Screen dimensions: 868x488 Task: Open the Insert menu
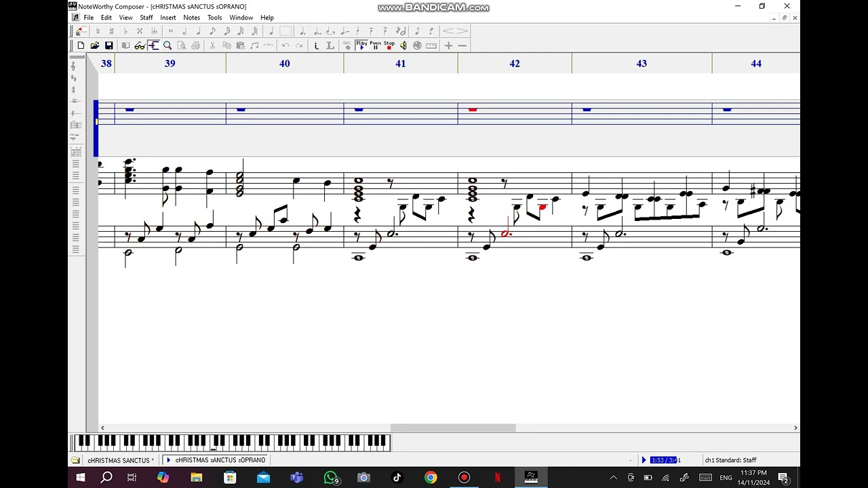tap(168, 18)
